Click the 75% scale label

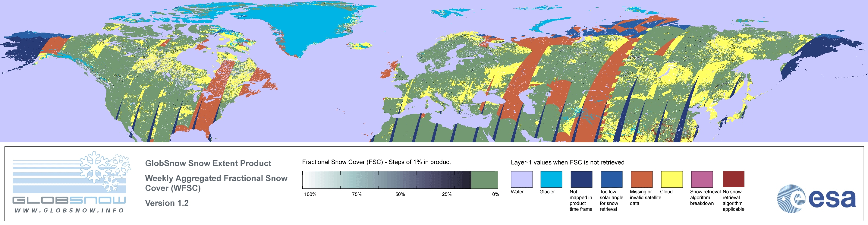357,194
